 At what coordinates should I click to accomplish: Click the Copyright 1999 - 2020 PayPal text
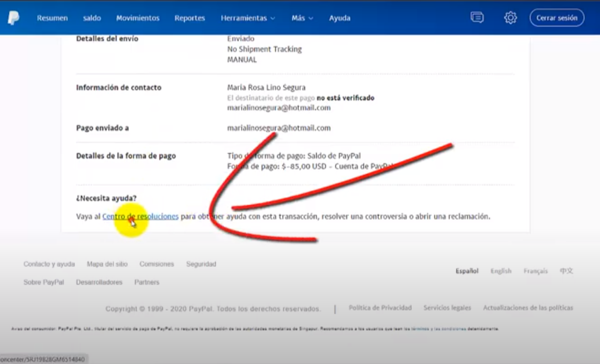[213, 309]
